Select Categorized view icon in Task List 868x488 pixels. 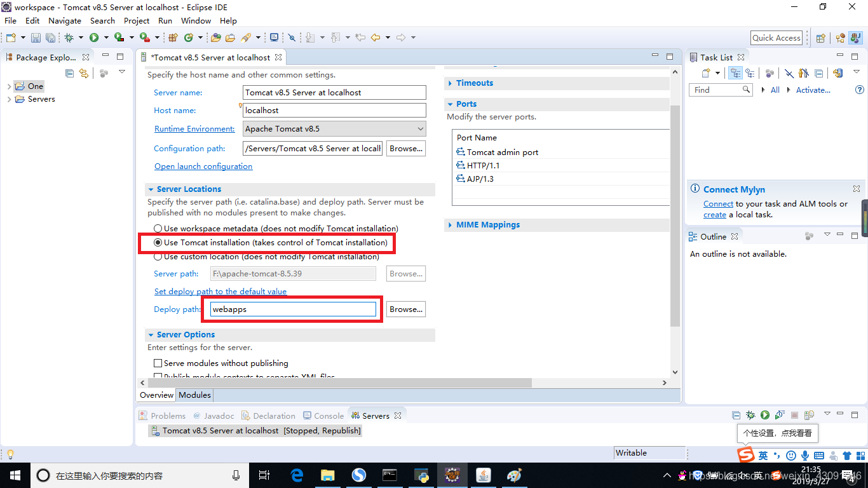click(x=735, y=73)
